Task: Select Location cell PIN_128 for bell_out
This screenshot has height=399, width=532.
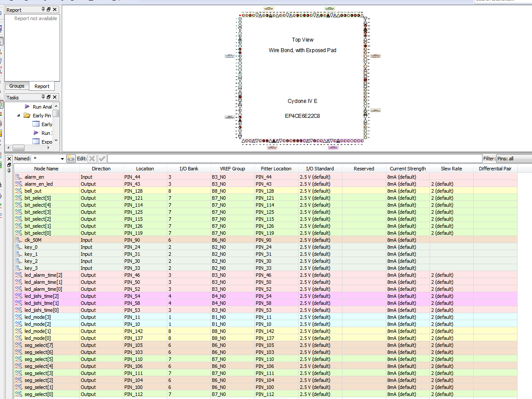Action: (144, 191)
